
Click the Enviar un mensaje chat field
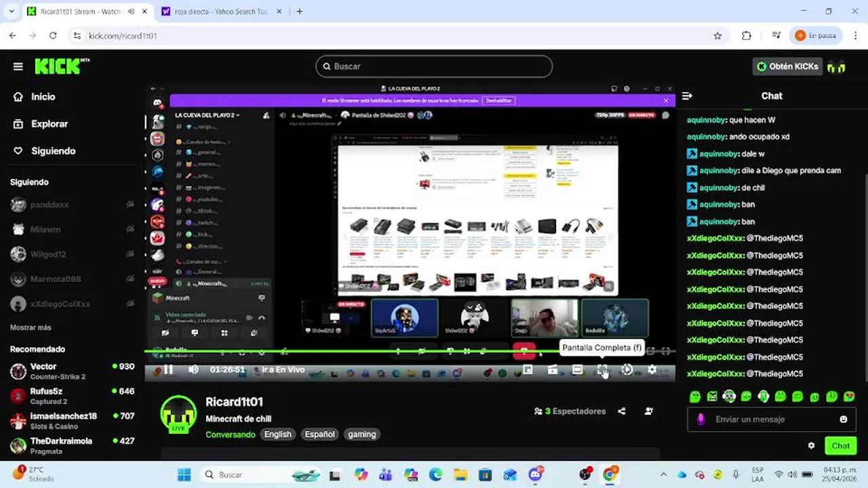coord(773,420)
